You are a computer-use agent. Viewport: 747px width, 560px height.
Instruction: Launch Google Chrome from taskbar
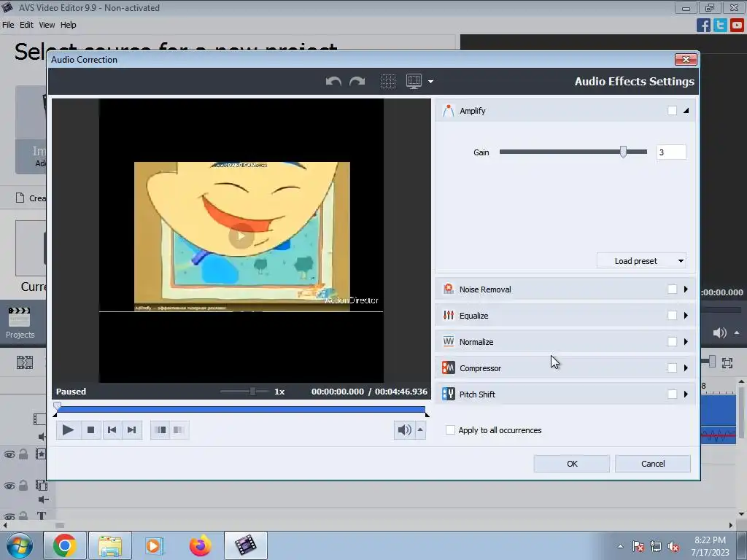click(x=65, y=545)
